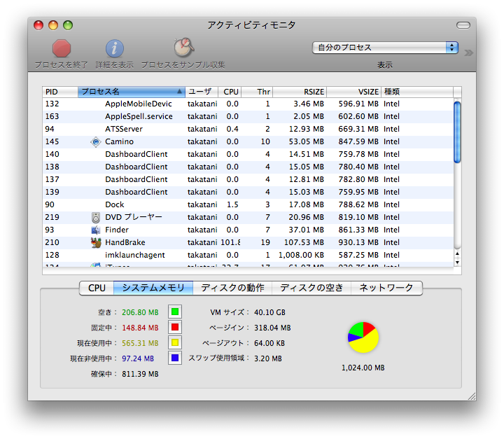Viewport: 504px width, 439px height.
Task: Open the 自分のプロセス filter dropdown
Action: click(385, 48)
